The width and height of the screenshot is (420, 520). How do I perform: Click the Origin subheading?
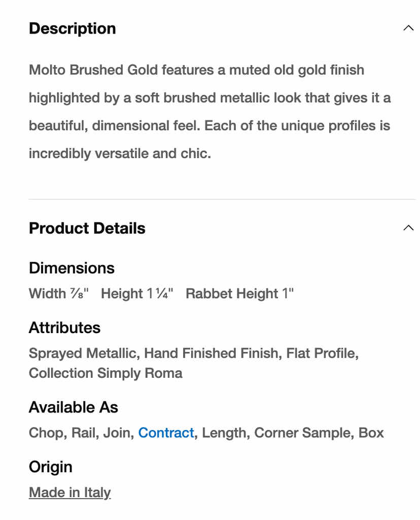50,467
